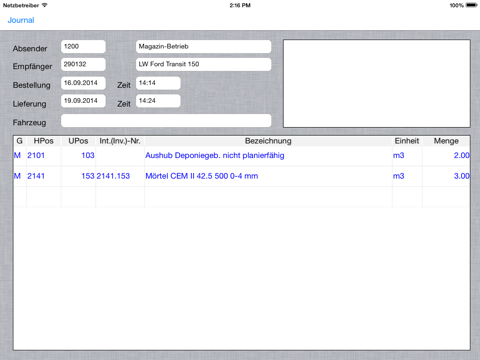Tap the Absender label
Viewport: 480px width, 360px height.
click(30, 49)
